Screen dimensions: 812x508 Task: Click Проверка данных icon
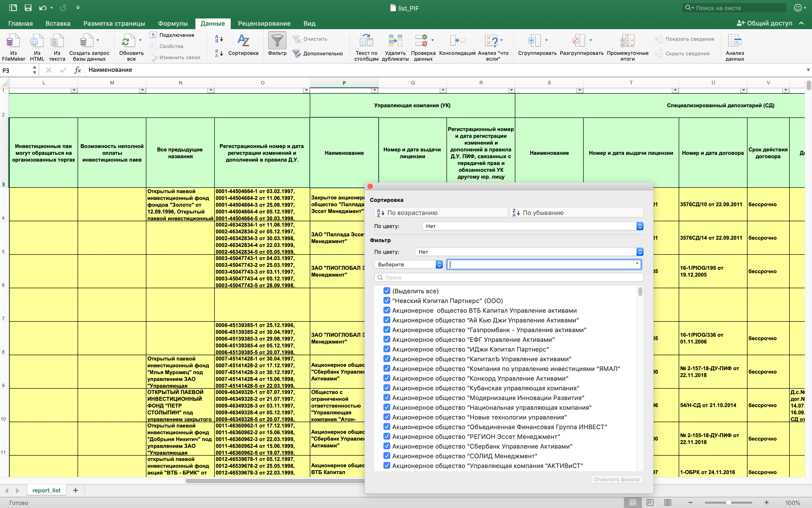pos(421,40)
